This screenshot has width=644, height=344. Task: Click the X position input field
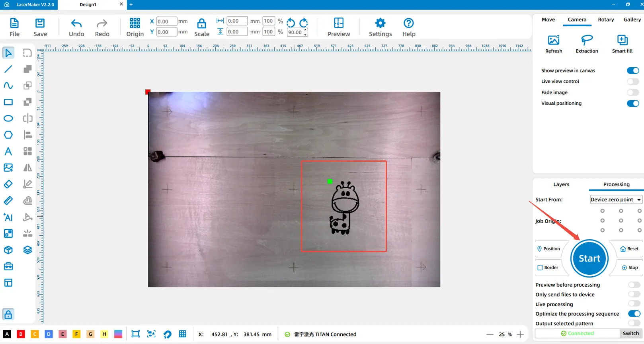[x=166, y=21]
